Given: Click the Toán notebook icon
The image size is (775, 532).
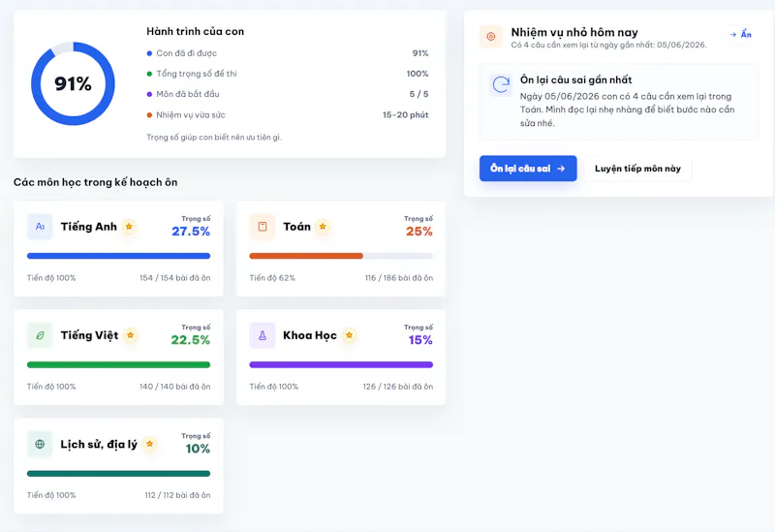Looking at the screenshot, I should point(263,227).
